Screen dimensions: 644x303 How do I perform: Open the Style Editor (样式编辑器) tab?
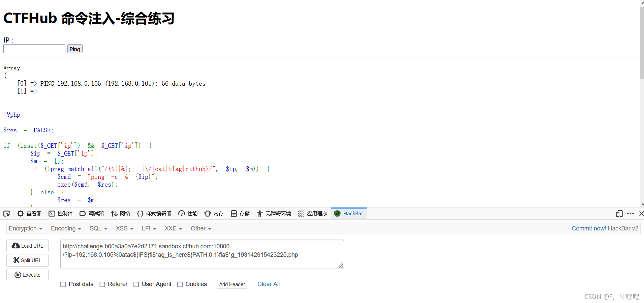coord(154,214)
